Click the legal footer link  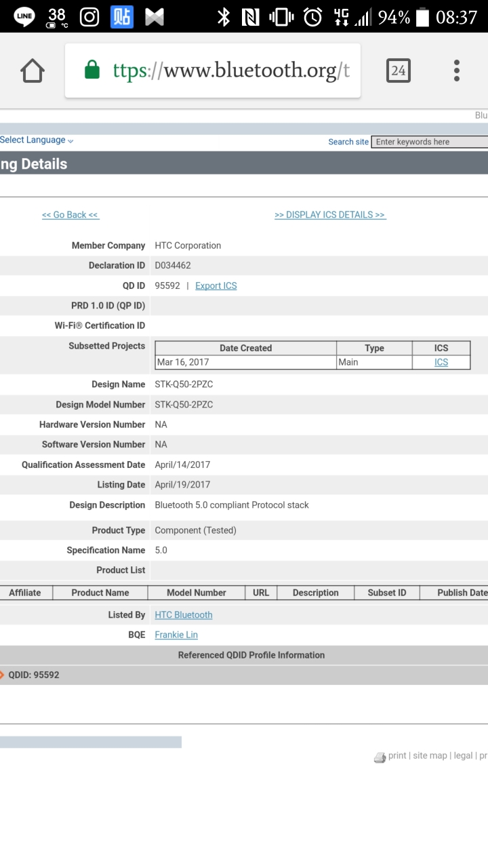[463, 756]
